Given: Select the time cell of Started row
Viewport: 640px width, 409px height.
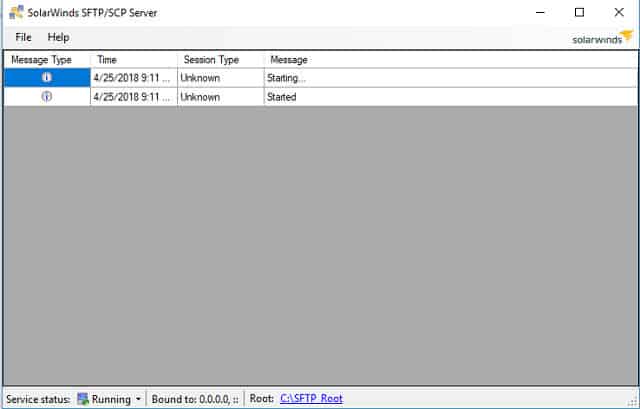Looking at the screenshot, I should (134, 97).
